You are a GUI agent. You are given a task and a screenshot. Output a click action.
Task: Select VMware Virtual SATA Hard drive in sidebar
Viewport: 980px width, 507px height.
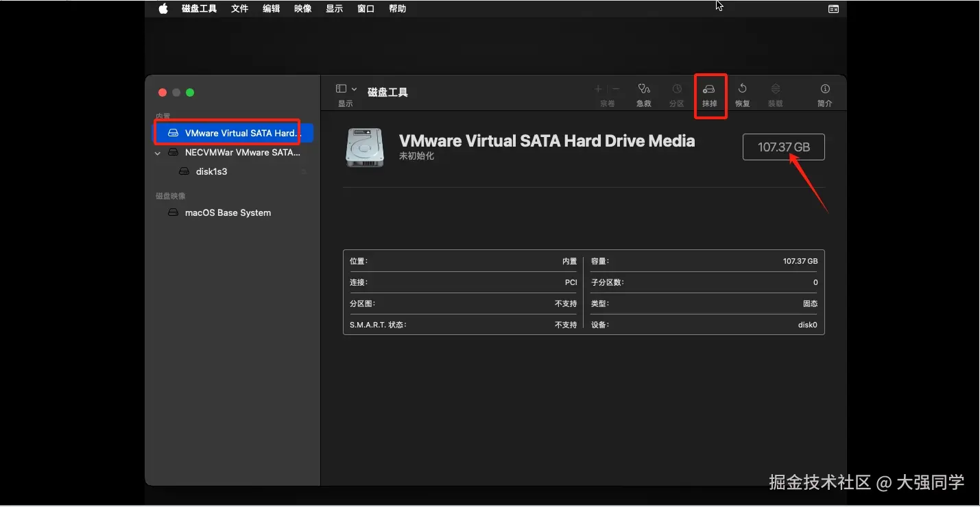coord(233,133)
